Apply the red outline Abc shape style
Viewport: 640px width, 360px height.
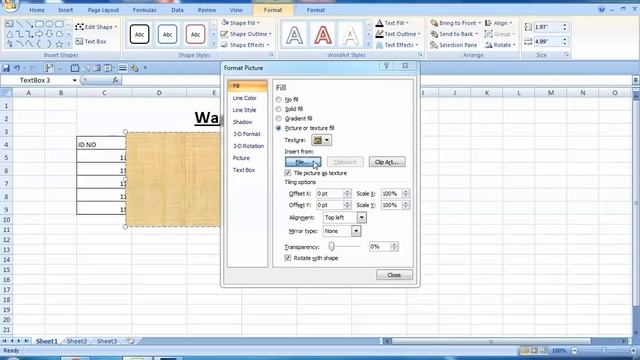[195, 34]
